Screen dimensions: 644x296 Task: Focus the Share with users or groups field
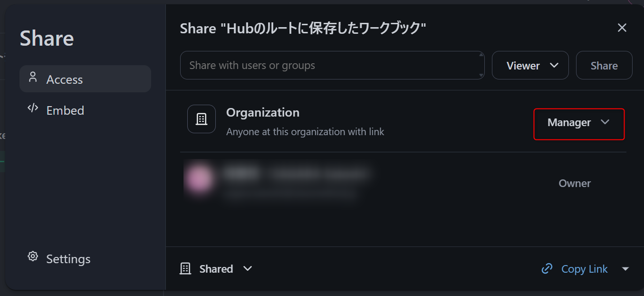coord(328,65)
